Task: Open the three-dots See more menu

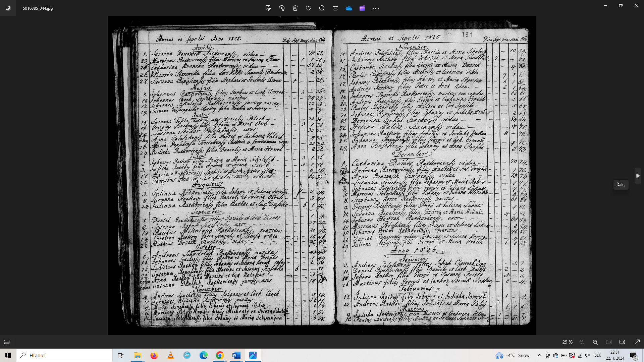Action: (x=376, y=8)
